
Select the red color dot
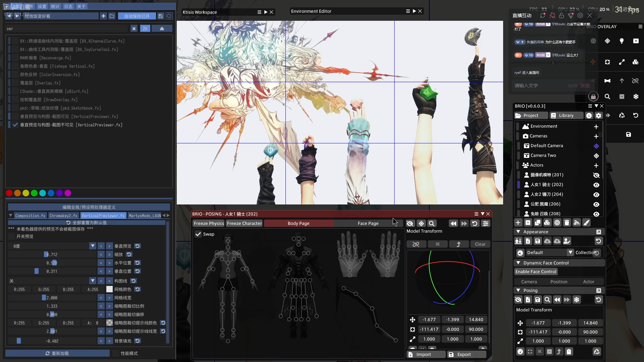pyautogui.click(x=9, y=193)
